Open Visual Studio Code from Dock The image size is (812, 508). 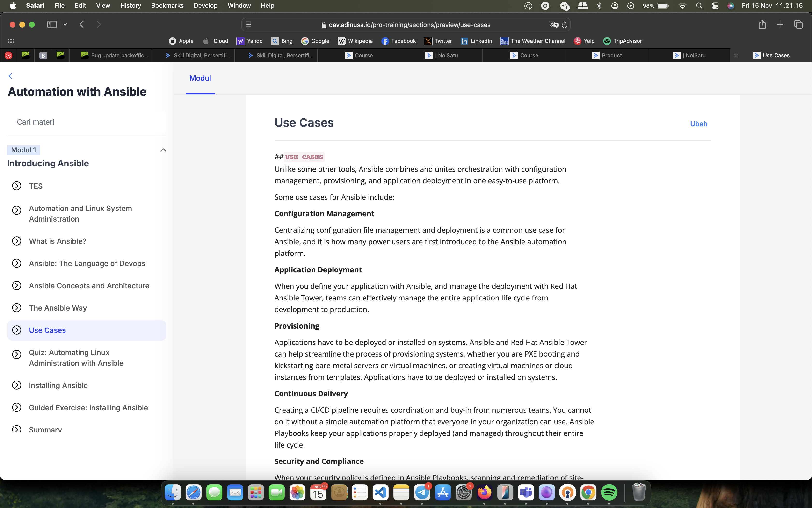click(380, 493)
